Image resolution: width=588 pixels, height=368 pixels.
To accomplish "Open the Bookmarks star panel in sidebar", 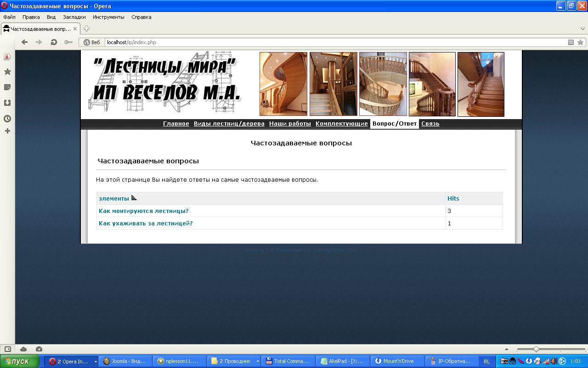I will pyautogui.click(x=6, y=72).
